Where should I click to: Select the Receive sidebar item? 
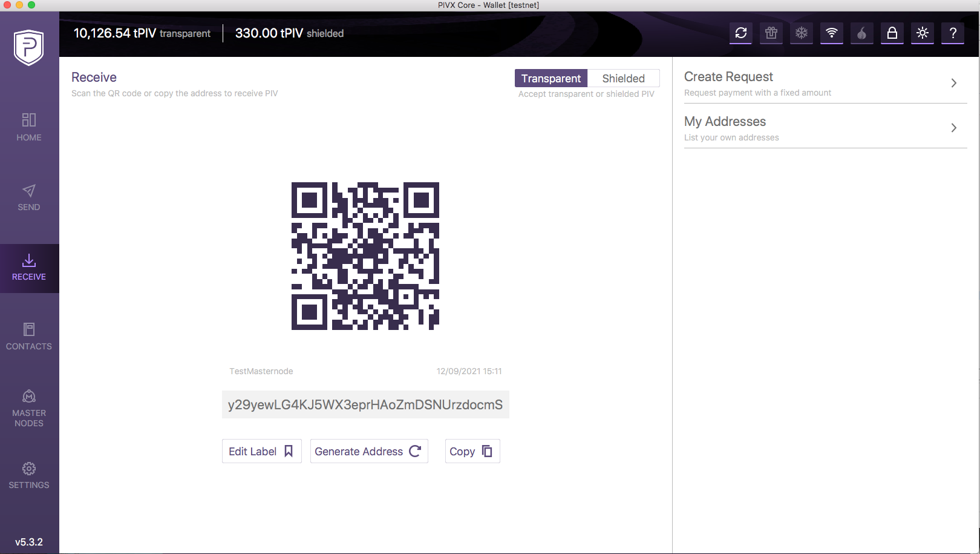pyautogui.click(x=29, y=268)
